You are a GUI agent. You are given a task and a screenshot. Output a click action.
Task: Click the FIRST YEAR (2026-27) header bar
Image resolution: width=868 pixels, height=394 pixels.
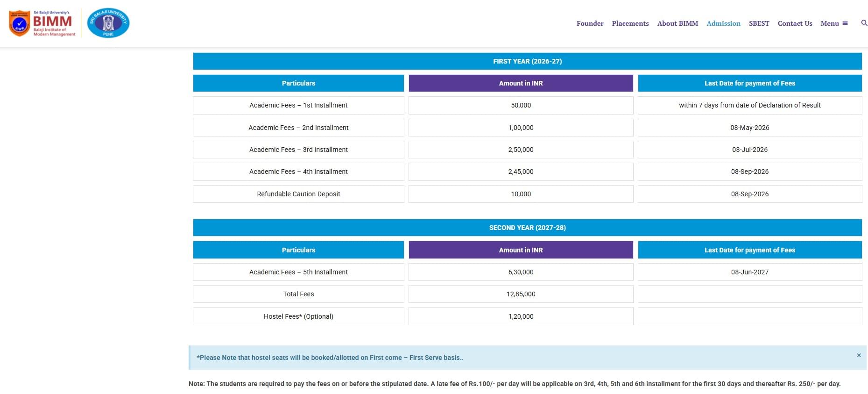click(x=527, y=61)
